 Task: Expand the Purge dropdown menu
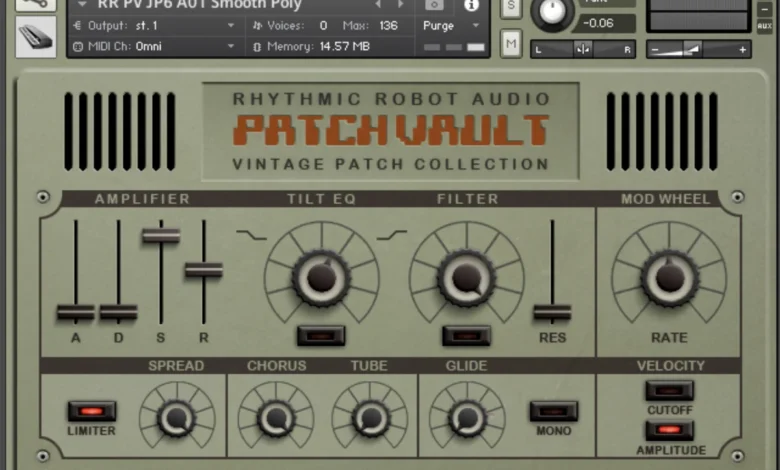[x=449, y=26]
